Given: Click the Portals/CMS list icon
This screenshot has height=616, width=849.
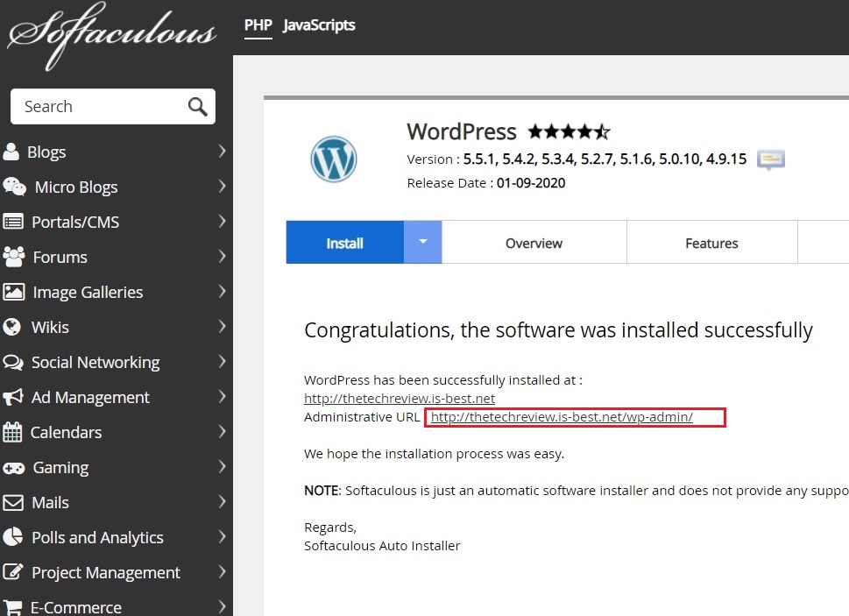Looking at the screenshot, I should click(13, 222).
